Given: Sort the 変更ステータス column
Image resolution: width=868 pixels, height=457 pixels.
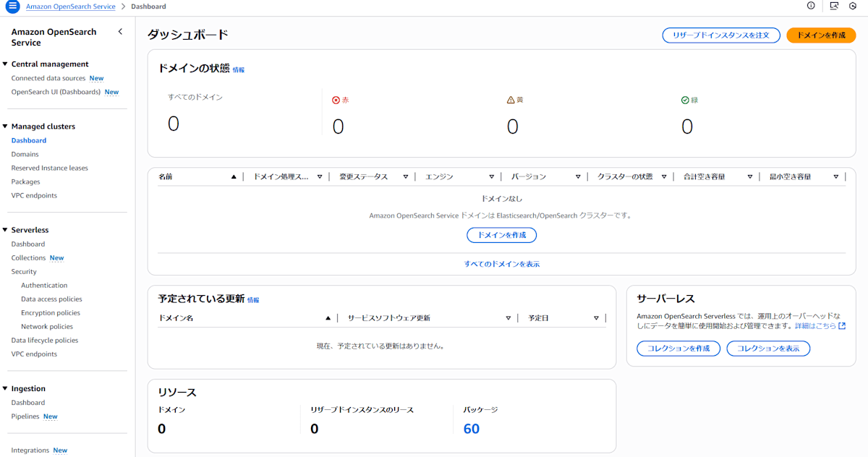Looking at the screenshot, I should [405, 176].
